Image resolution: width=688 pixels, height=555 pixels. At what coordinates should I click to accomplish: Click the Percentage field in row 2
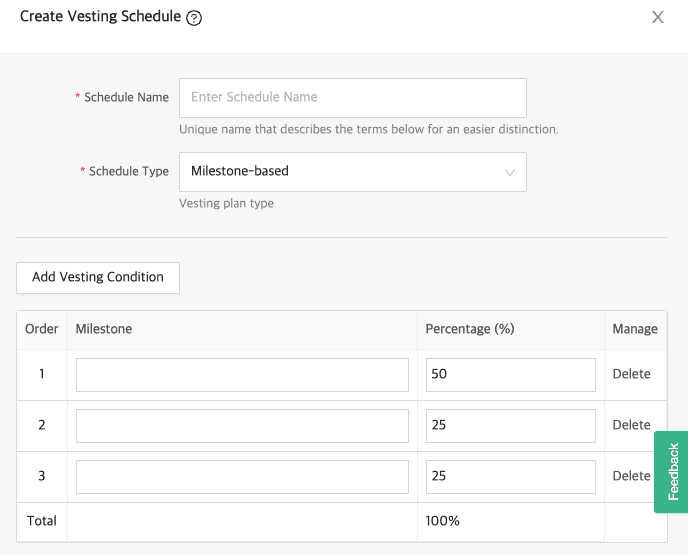pyautogui.click(x=510, y=426)
